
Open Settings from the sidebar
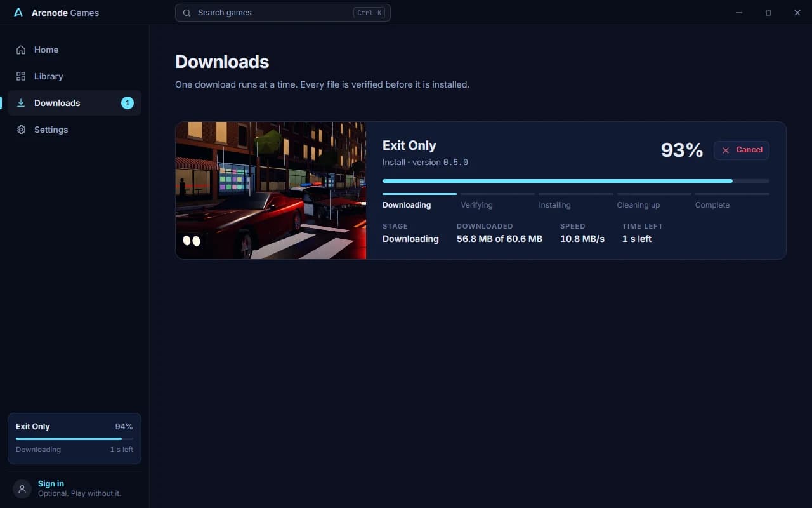pos(75,130)
